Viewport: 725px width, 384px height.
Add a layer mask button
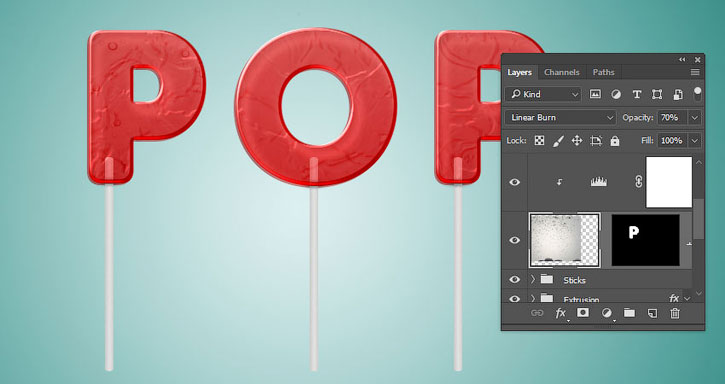click(x=583, y=313)
